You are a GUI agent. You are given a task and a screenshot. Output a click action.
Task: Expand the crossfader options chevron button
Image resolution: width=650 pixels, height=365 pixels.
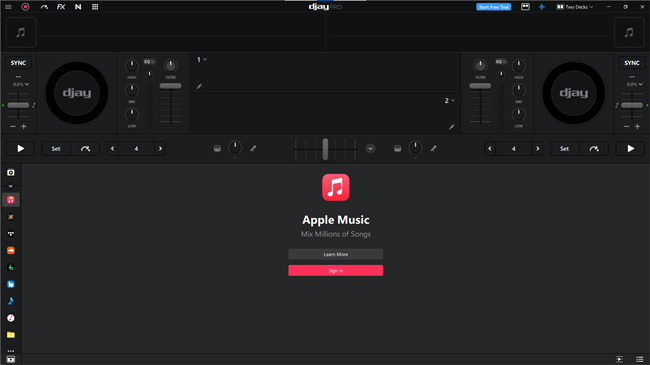pos(370,148)
